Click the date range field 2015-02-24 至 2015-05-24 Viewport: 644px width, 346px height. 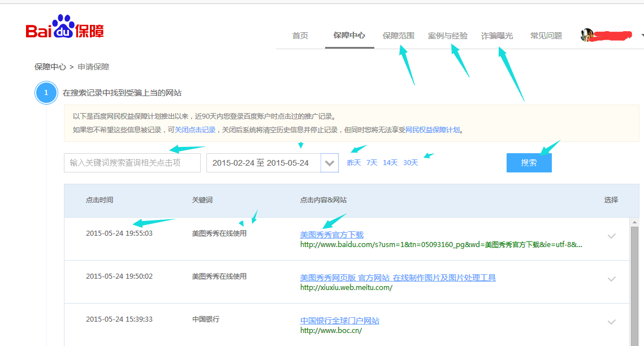point(263,163)
